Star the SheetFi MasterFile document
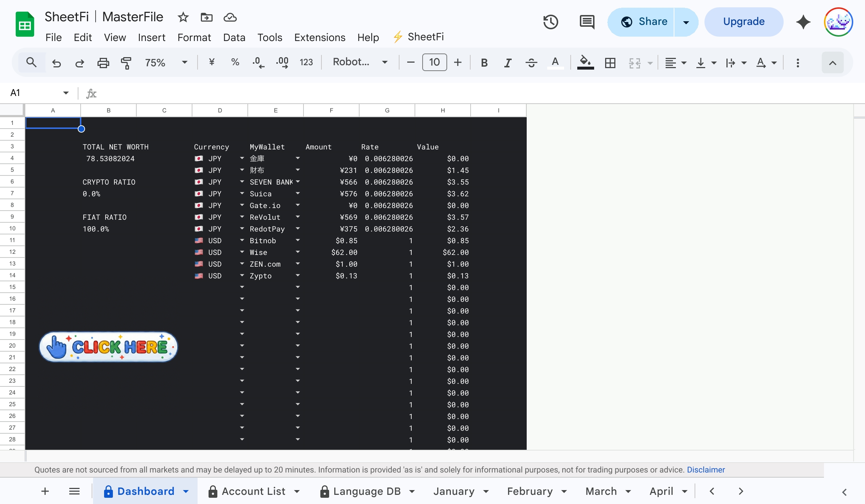865x504 pixels. coord(183,17)
